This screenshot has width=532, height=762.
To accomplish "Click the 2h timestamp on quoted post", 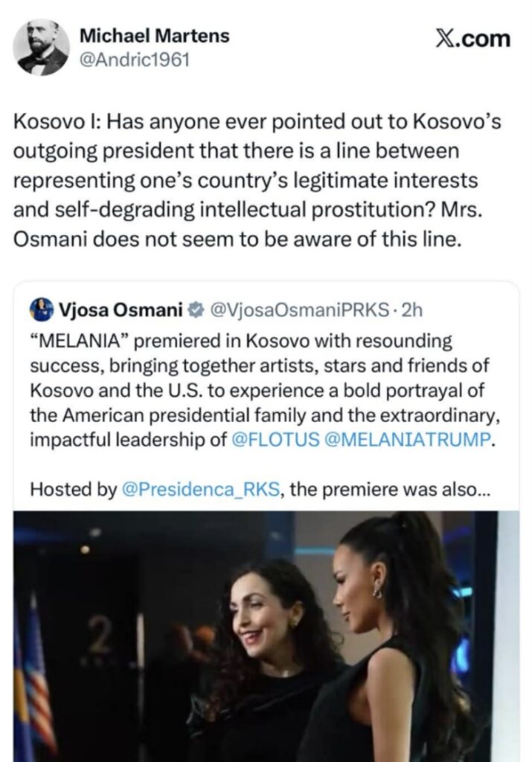I will (411, 309).
